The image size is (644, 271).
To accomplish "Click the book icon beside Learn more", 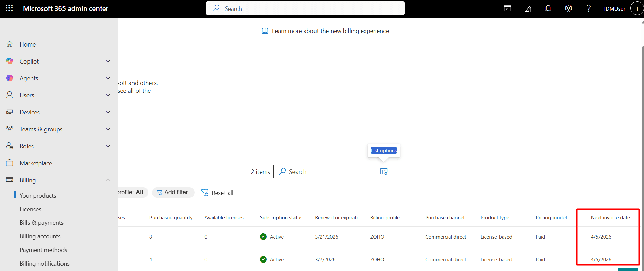I will [265, 31].
